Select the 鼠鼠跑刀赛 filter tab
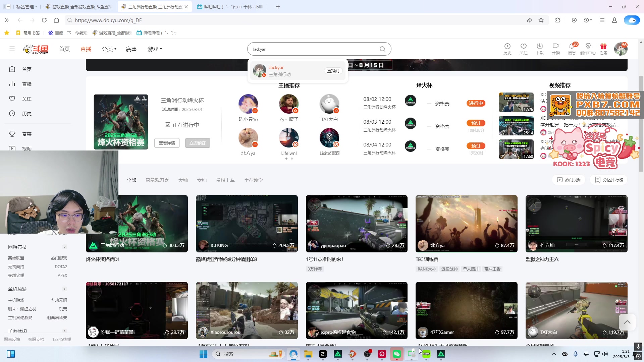644x362 pixels. [157, 180]
